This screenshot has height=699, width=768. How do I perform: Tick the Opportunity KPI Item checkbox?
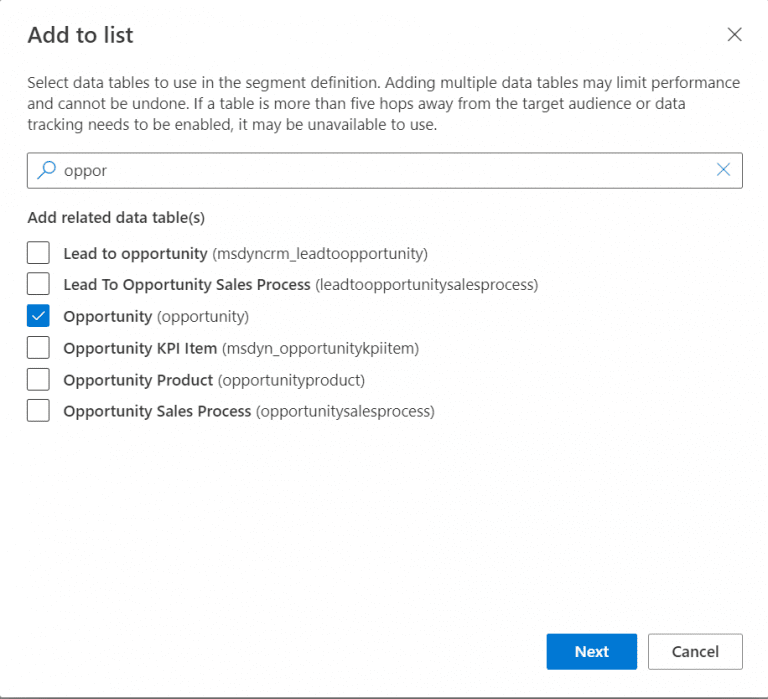coord(38,348)
